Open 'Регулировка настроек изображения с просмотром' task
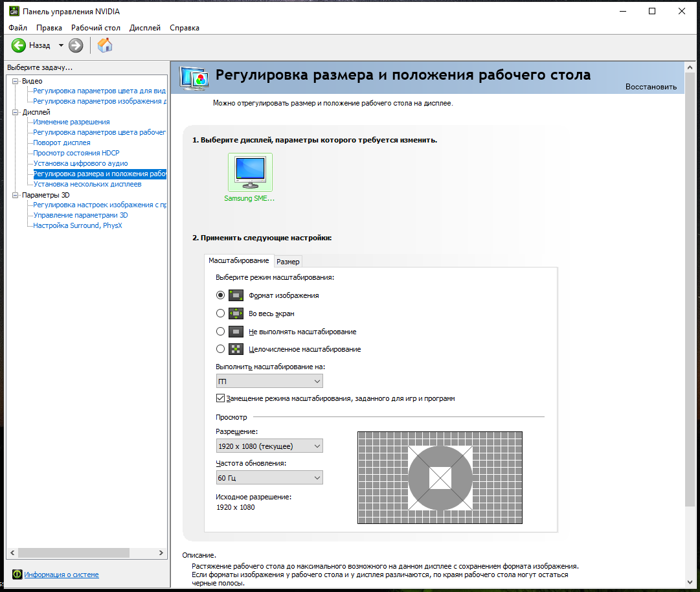700x592 pixels. tap(100, 205)
